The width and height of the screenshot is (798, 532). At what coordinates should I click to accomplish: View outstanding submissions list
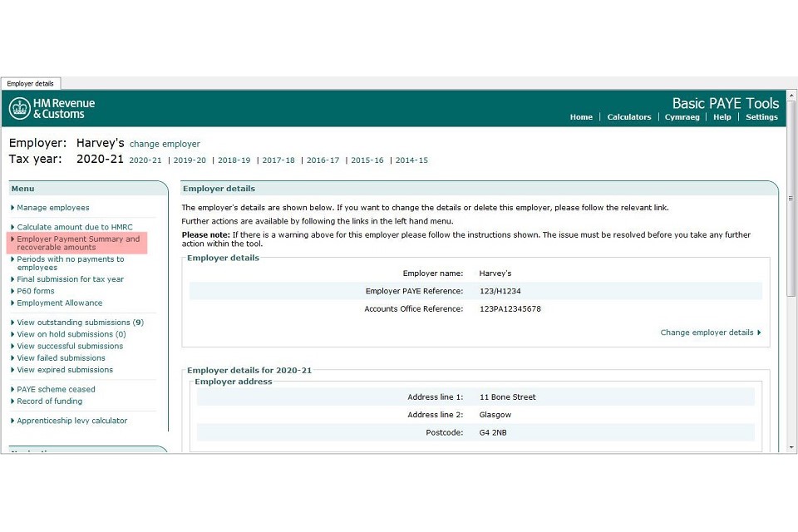click(x=80, y=322)
